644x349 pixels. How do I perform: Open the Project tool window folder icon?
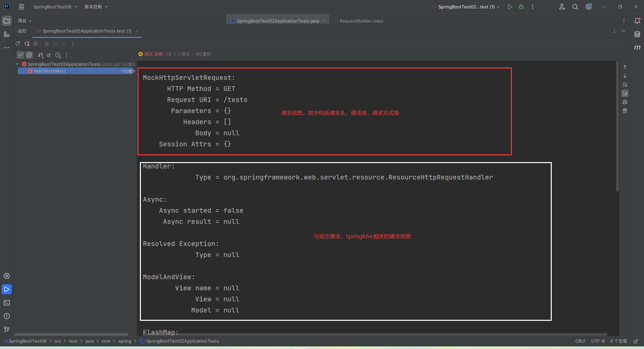pos(7,21)
